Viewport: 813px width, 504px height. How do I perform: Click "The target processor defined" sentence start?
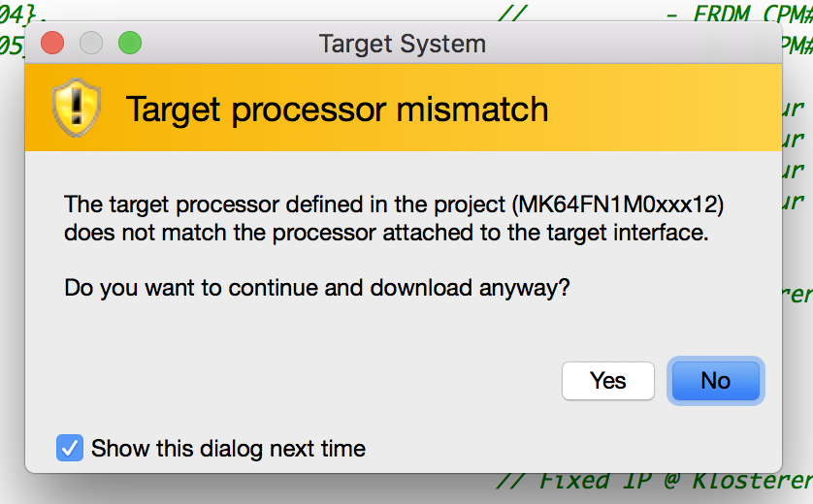tap(172, 205)
